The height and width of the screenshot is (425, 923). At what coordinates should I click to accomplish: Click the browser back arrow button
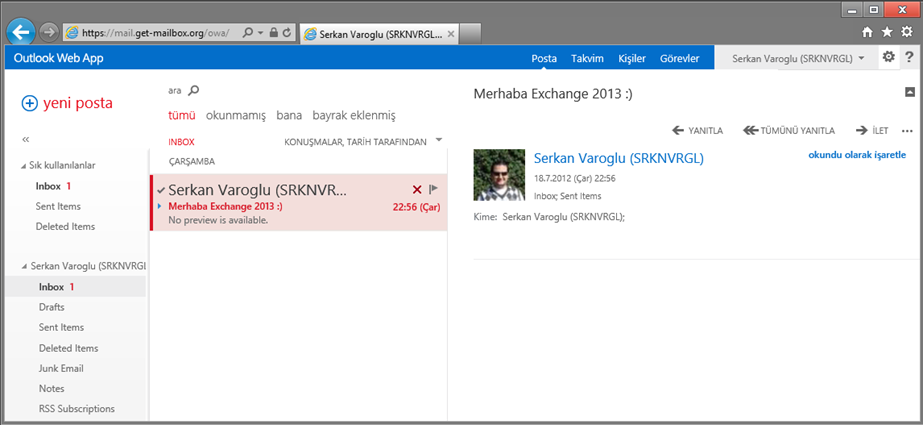21,32
